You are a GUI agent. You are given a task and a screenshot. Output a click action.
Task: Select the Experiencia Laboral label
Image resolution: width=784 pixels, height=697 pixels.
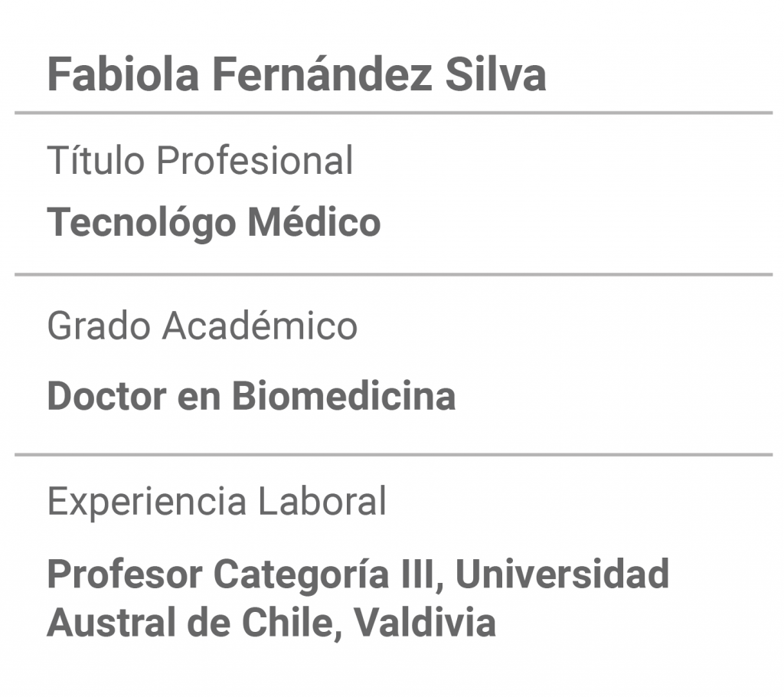[217, 502]
